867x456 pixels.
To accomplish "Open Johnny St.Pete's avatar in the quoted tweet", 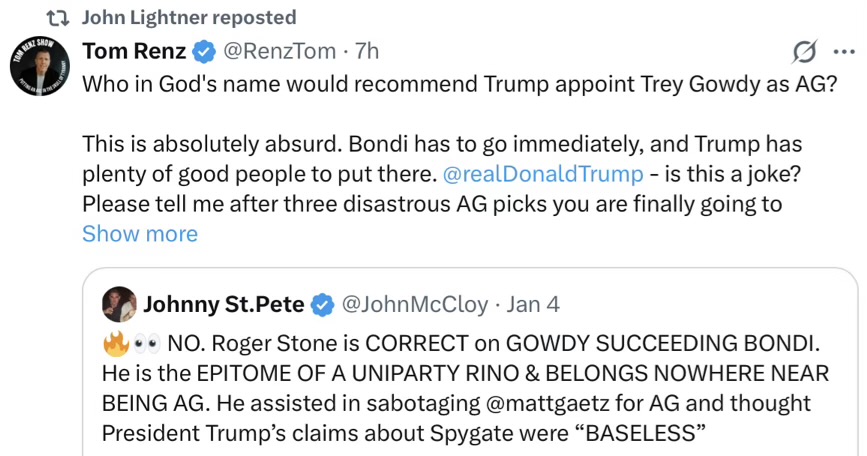I will (x=119, y=303).
